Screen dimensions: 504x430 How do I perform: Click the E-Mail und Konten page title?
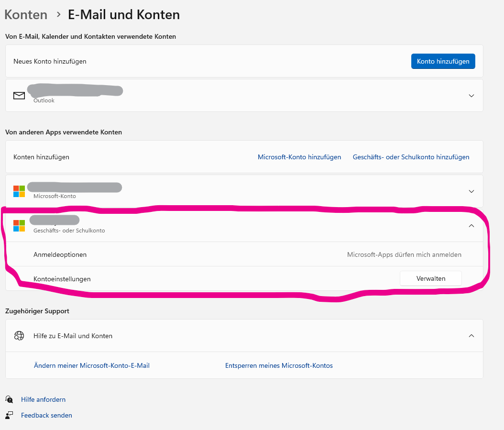click(124, 15)
